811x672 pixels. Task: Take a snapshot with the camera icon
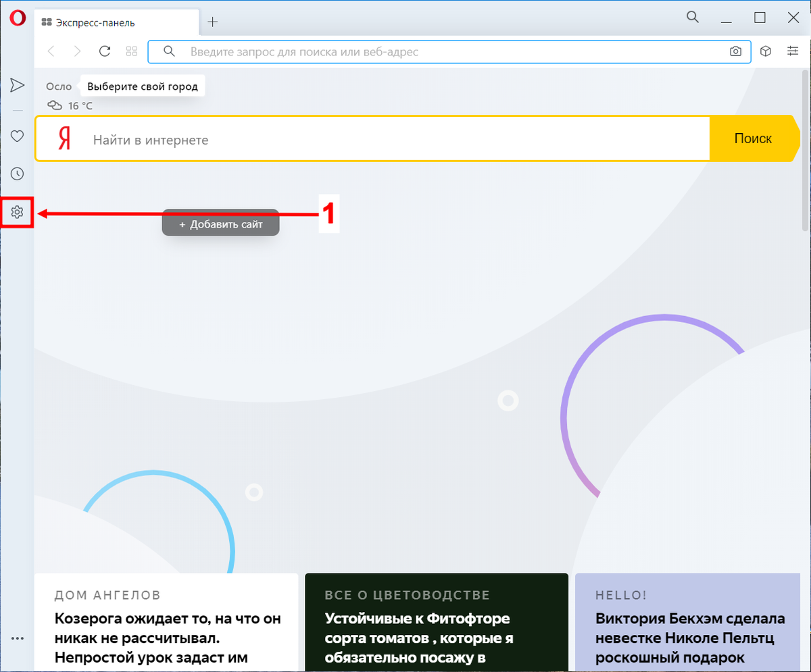735,51
